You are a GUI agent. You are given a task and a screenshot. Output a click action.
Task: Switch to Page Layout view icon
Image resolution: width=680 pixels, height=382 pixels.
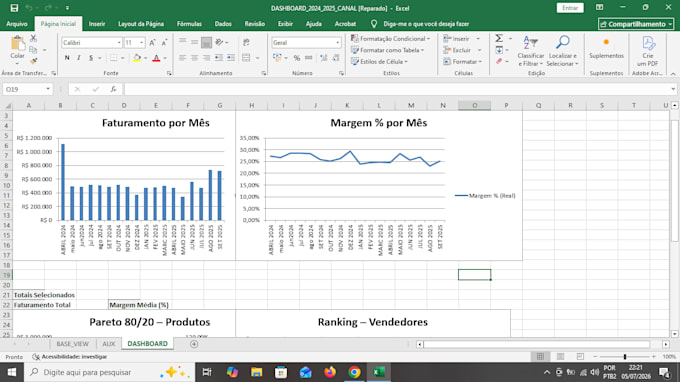click(x=560, y=356)
